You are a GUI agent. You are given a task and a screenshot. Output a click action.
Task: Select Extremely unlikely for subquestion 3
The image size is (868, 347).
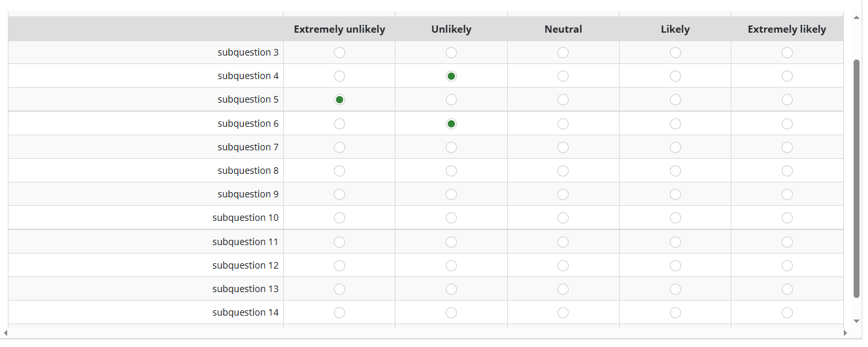pyautogui.click(x=339, y=53)
